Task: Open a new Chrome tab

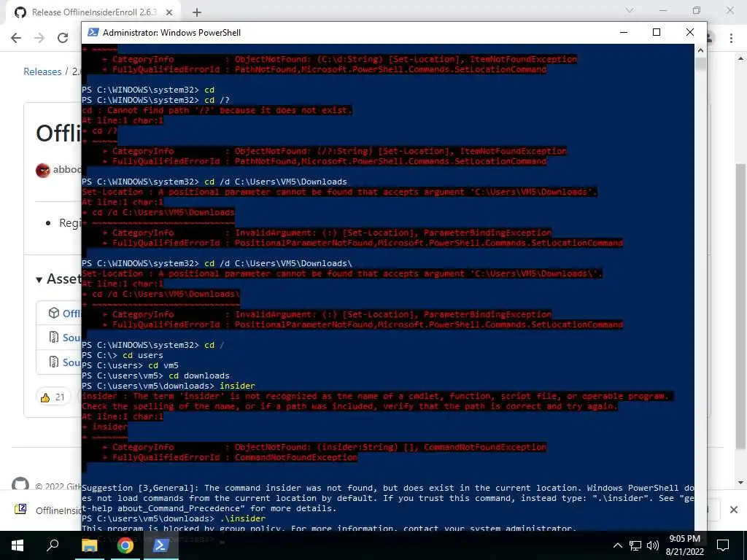Action: click(197, 13)
